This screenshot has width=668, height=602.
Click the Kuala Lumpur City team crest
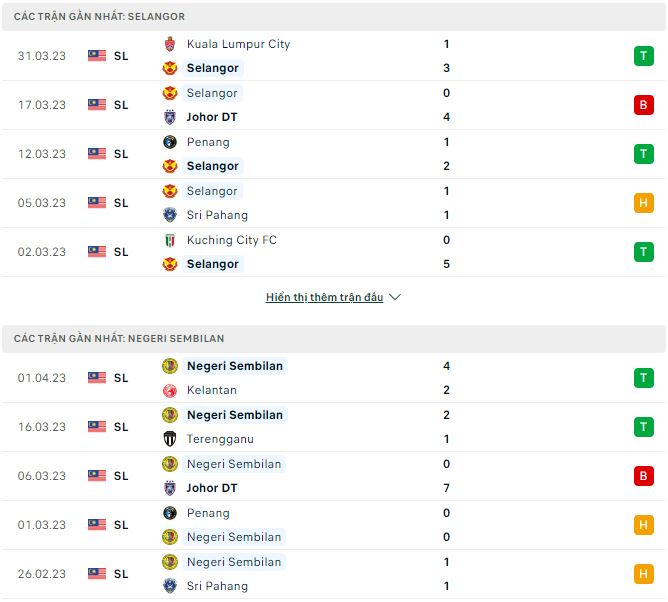click(169, 44)
